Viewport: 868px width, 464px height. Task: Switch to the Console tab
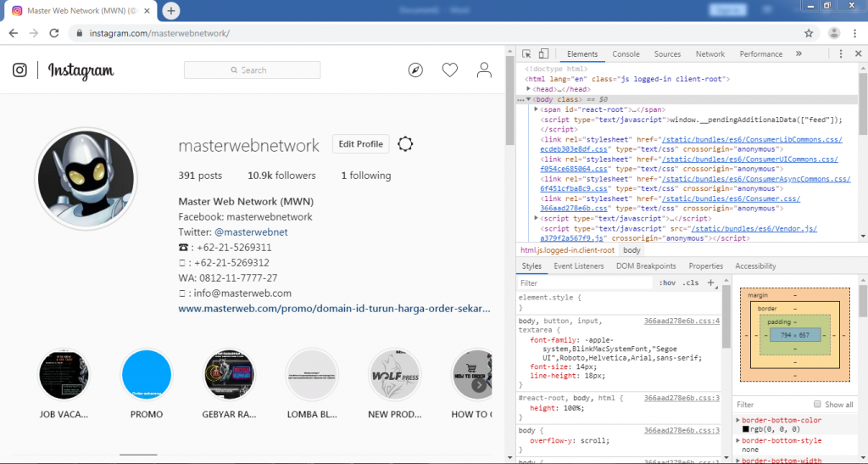point(626,53)
